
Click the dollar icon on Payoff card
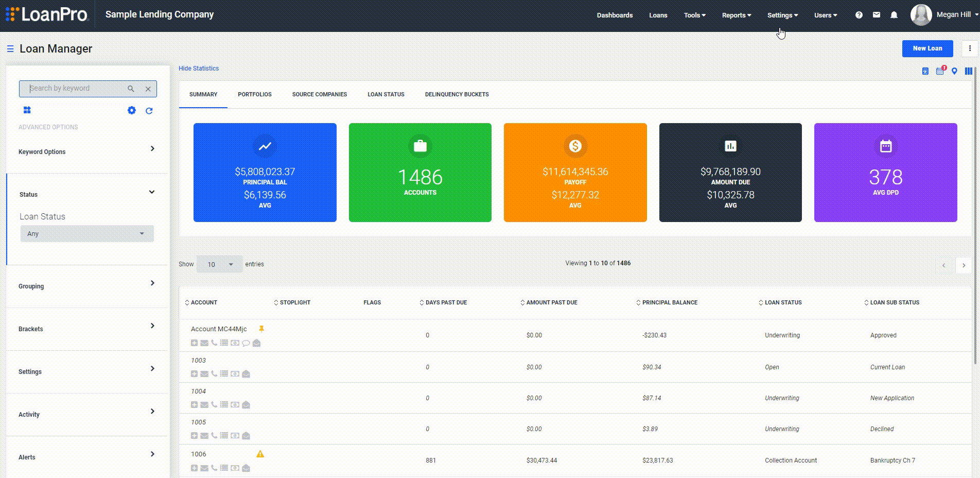(575, 146)
